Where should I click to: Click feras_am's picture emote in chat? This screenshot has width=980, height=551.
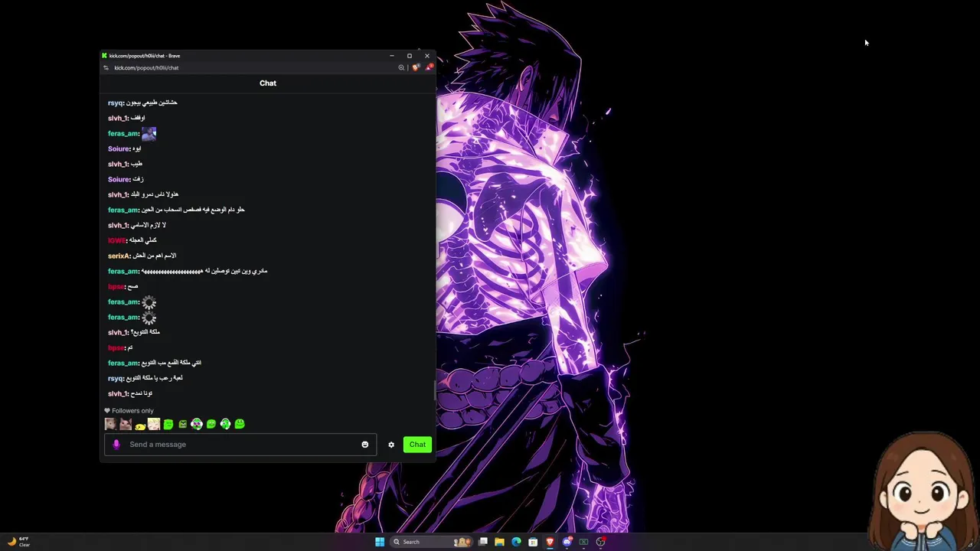tap(149, 134)
